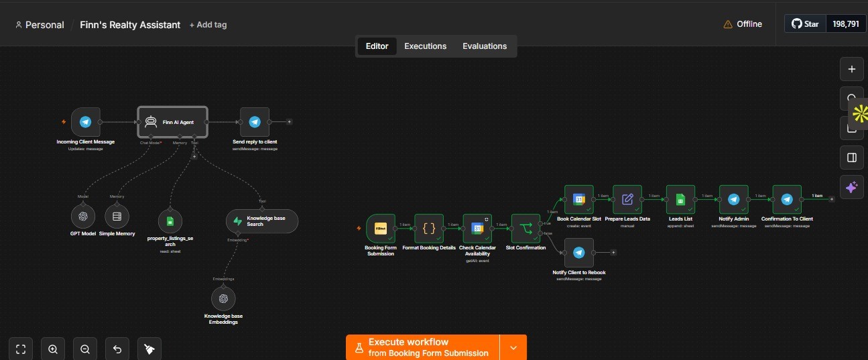The width and height of the screenshot is (868, 360).
Task: Add a tool to Finn AI Agent
Action: 194,156
